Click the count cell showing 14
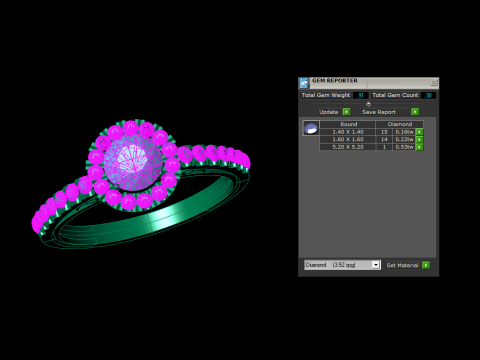Viewport: 480px width, 360px height. point(384,139)
